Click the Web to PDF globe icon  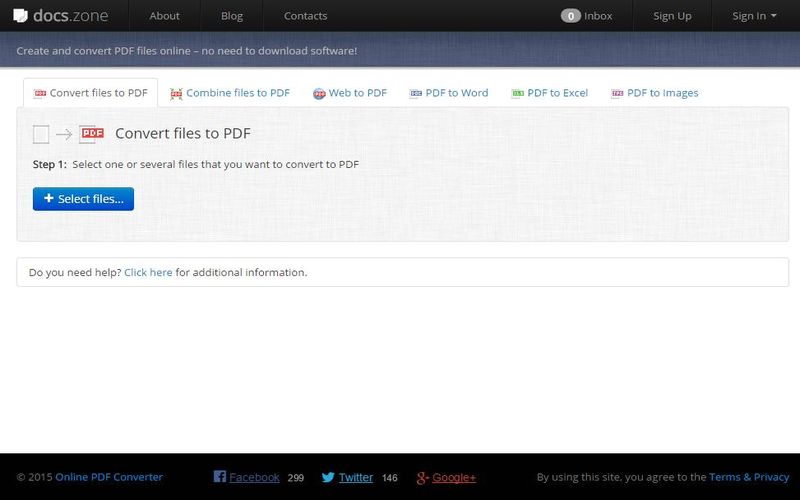(319, 94)
